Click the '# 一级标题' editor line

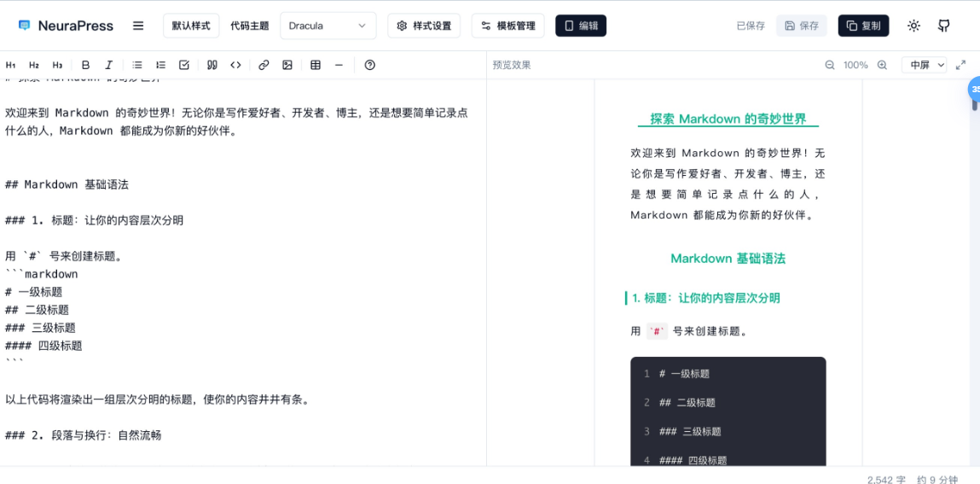pyautogui.click(x=34, y=292)
